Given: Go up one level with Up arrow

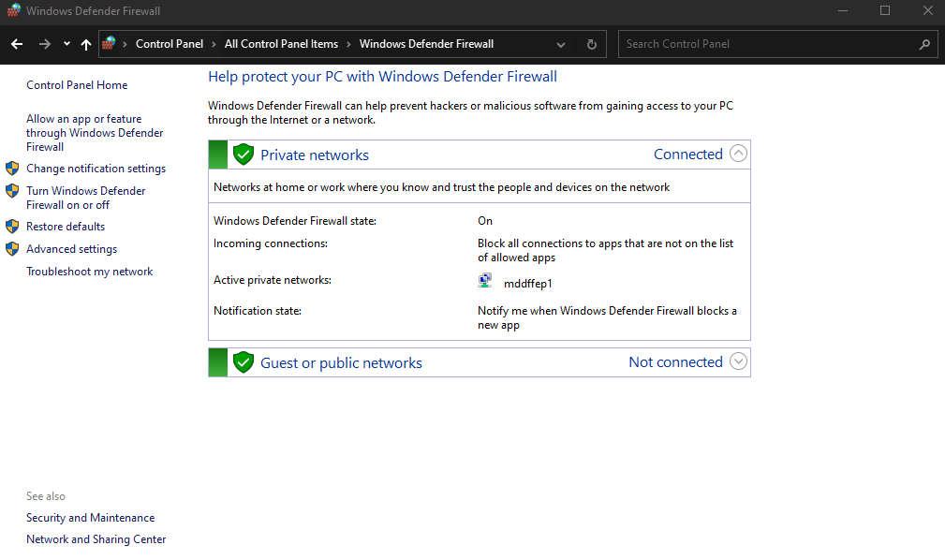Looking at the screenshot, I should [x=86, y=44].
